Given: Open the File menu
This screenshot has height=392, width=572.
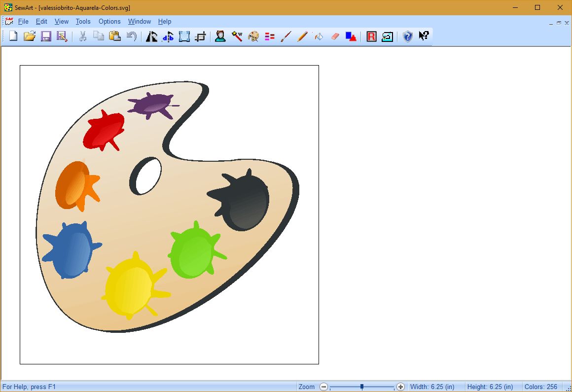Looking at the screenshot, I should (23, 21).
